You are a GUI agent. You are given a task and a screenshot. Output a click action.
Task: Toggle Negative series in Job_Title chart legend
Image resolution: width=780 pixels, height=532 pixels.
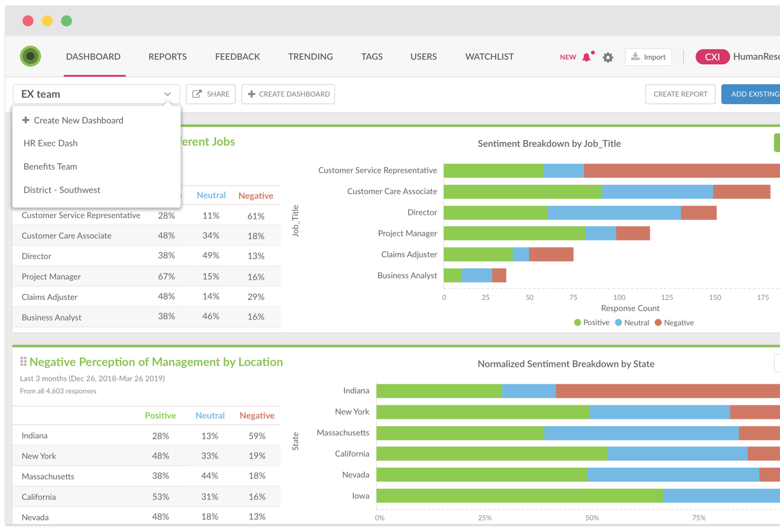674,322
